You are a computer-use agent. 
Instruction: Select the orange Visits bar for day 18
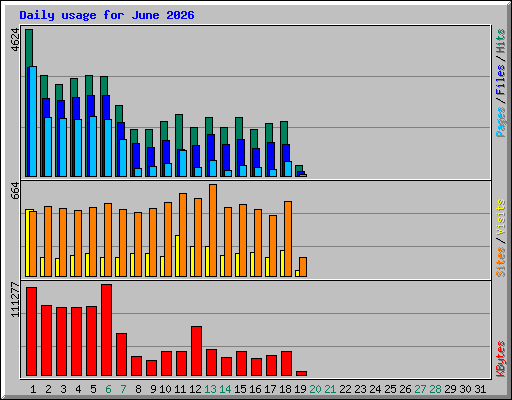point(288,239)
